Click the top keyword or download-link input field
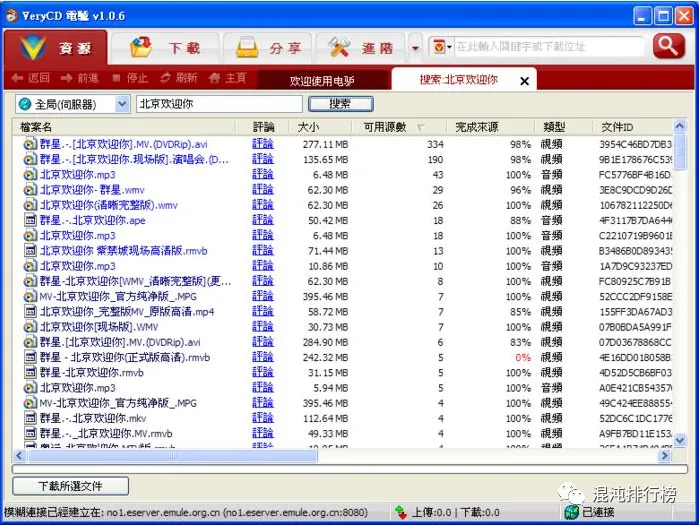 548,46
